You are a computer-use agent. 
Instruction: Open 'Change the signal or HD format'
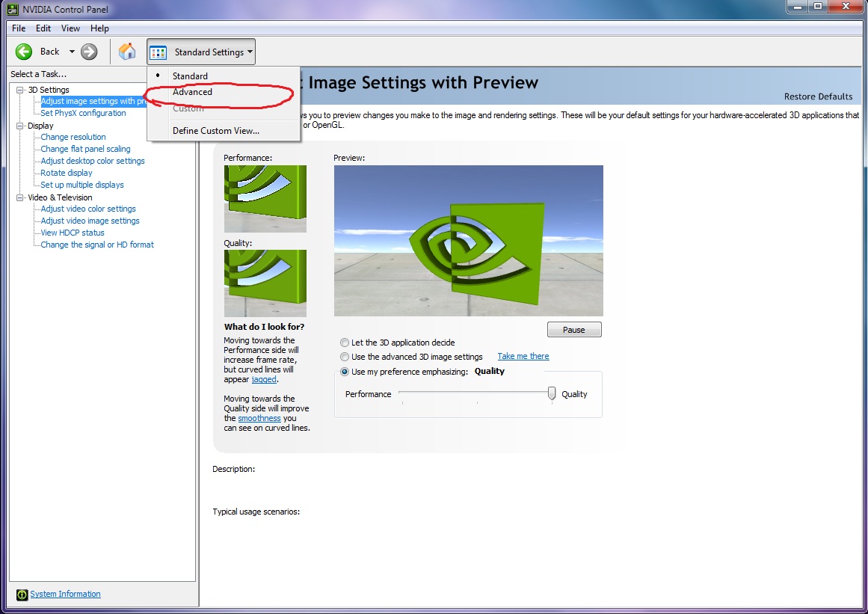click(x=97, y=245)
